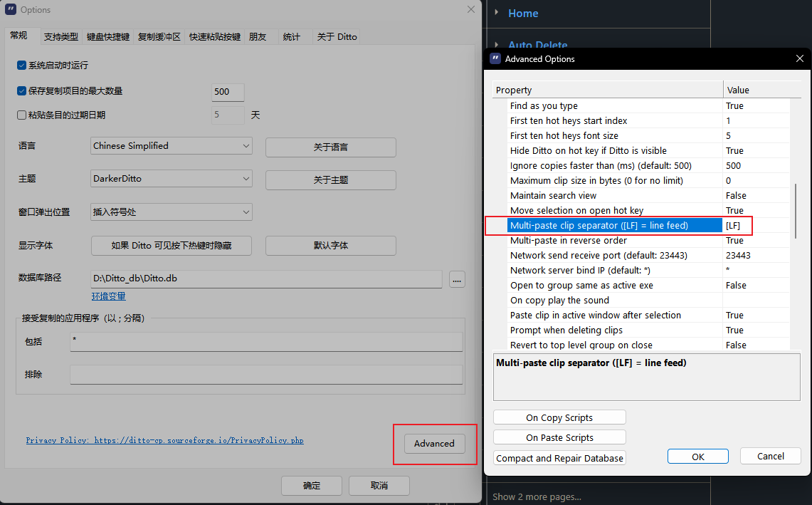Expand the Auto Delete section triangle
812x505 pixels.
pyautogui.click(x=496, y=45)
